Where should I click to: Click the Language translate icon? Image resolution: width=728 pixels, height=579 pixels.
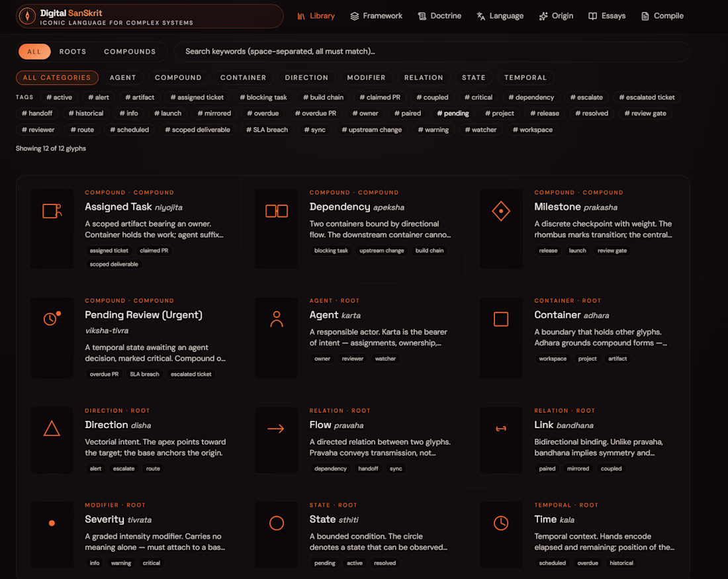[481, 17]
